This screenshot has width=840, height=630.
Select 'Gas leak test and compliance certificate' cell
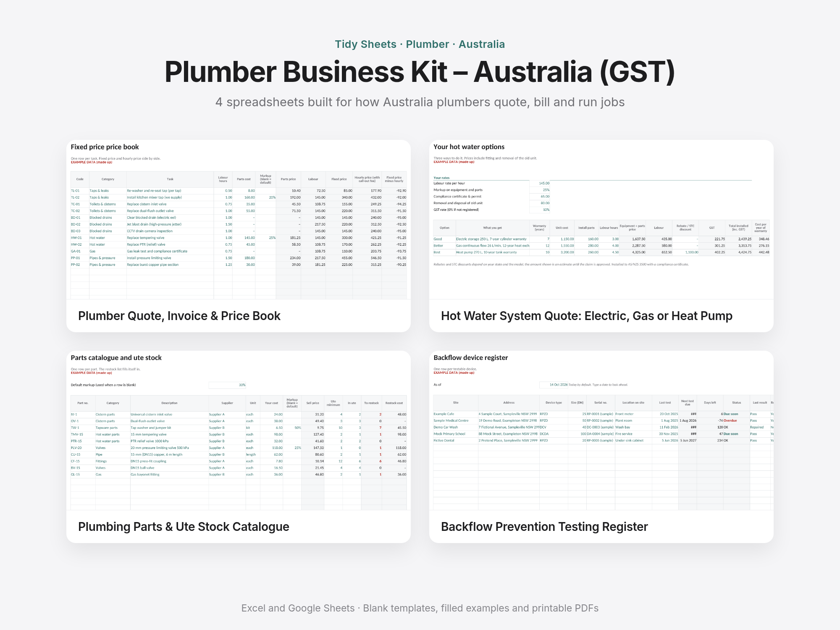pyautogui.click(x=170, y=251)
